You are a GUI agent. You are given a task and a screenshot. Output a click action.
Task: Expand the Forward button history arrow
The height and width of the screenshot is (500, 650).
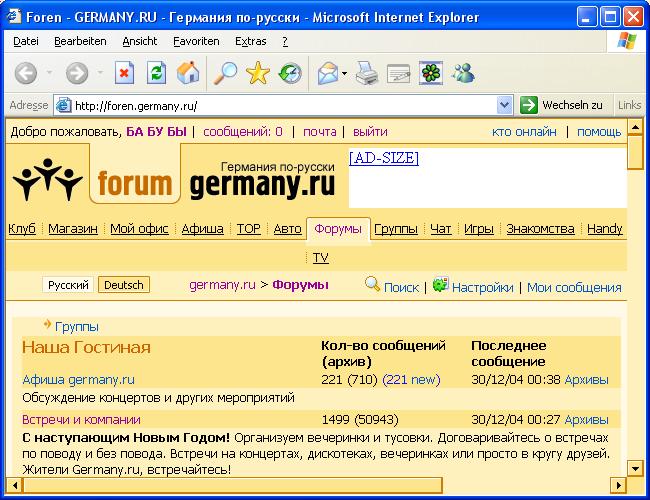[100, 73]
